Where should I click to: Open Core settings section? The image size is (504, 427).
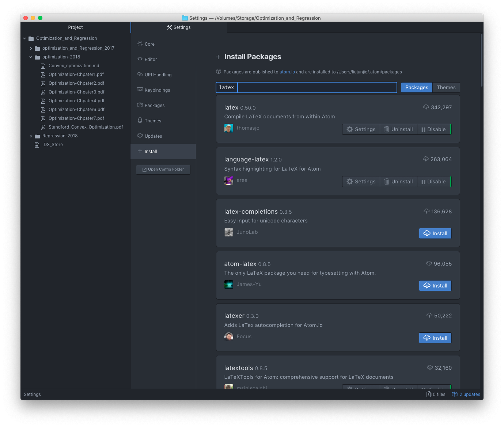(x=163, y=44)
